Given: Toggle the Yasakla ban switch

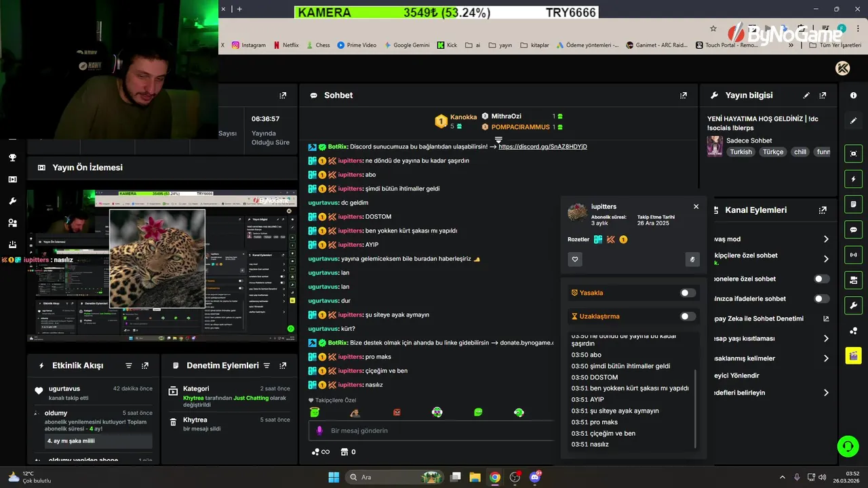Looking at the screenshot, I should pyautogui.click(x=688, y=293).
